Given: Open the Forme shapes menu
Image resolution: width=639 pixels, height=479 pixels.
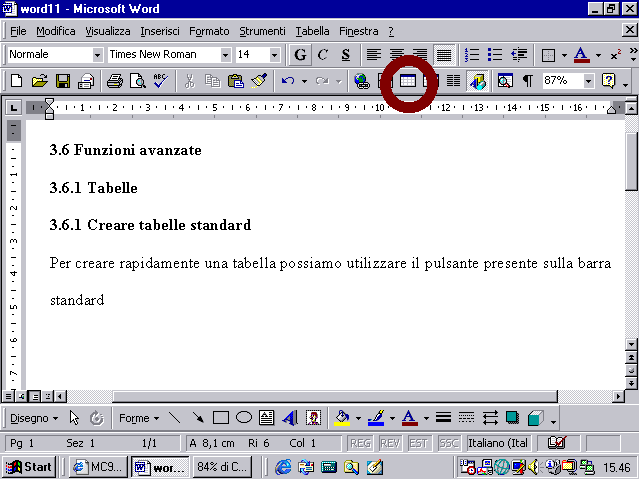Looking at the screenshot, I should coord(139,418).
